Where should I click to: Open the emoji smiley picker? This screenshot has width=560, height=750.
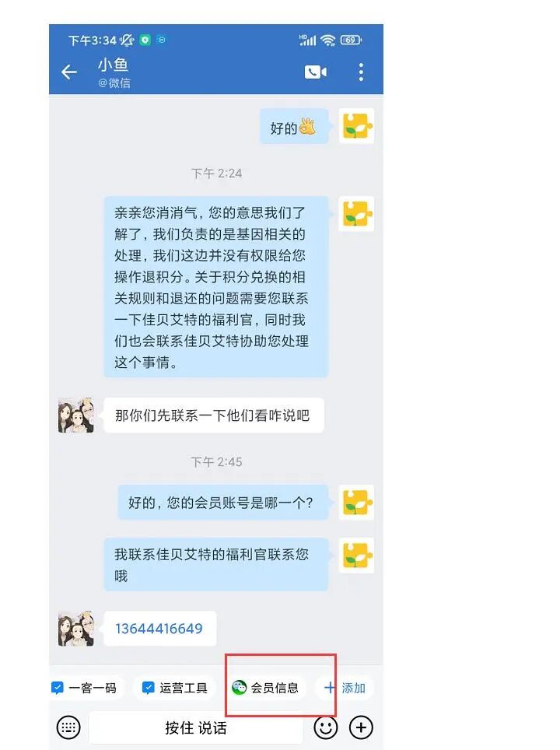(x=326, y=727)
